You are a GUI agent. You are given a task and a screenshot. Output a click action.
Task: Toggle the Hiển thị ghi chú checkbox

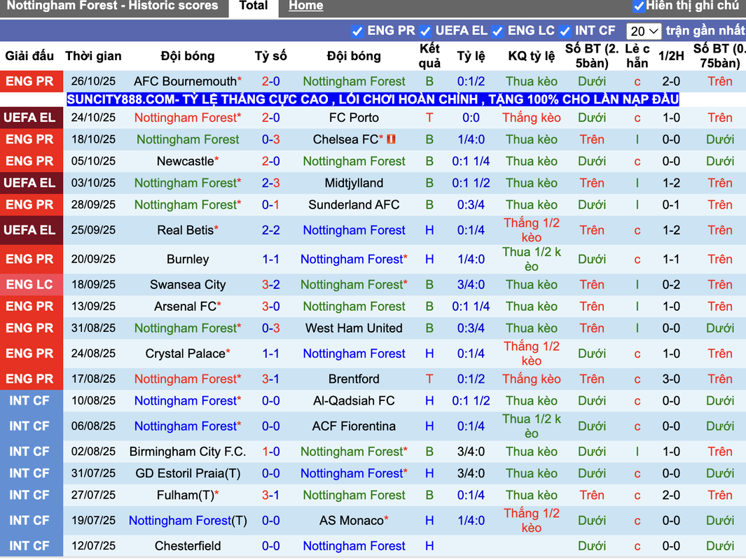pos(639,6)
